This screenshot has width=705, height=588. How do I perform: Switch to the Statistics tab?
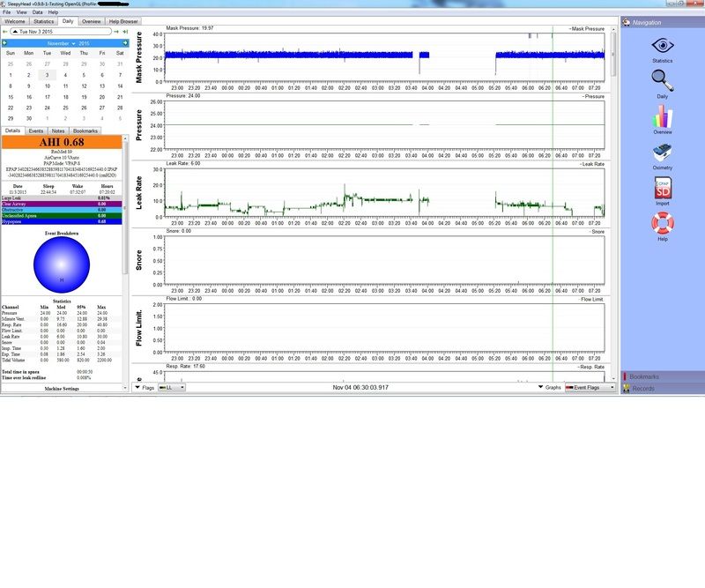(x=43, y=21)
